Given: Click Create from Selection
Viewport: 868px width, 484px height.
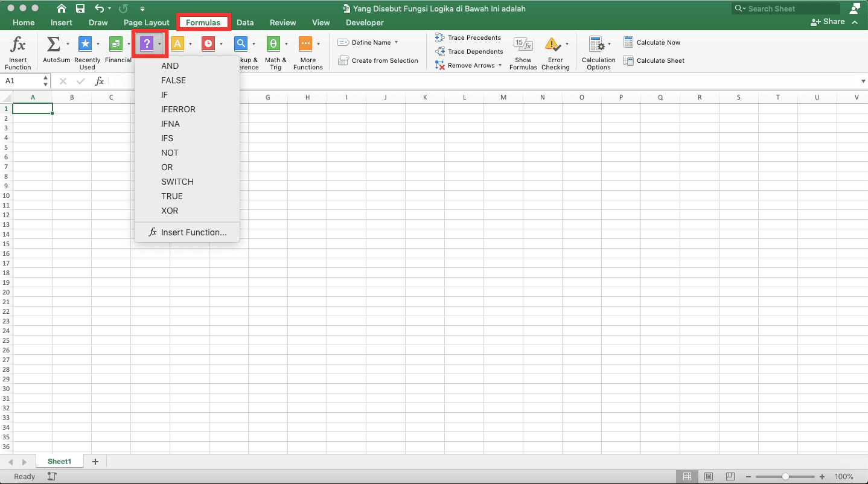Looking at the screenshot, I should click(x=378, y=60).
